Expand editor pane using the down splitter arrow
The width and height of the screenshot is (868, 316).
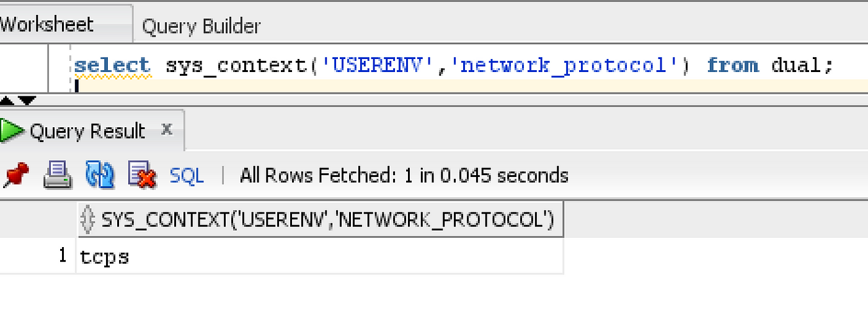click(x=28, y=101)
